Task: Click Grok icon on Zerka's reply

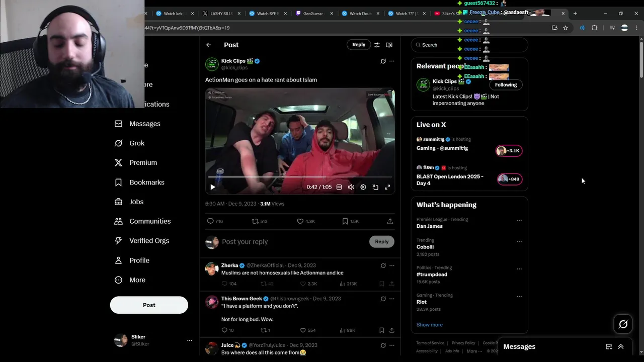Action: (x=383, y=265)
